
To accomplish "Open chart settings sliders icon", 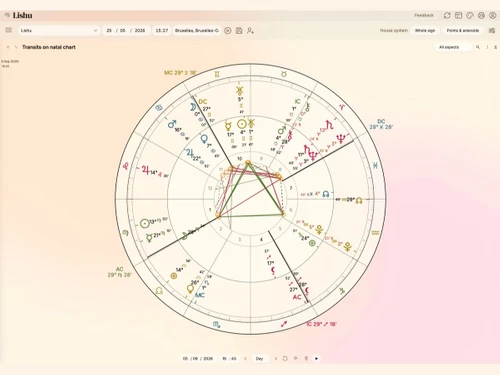I will tap(492, 30).
